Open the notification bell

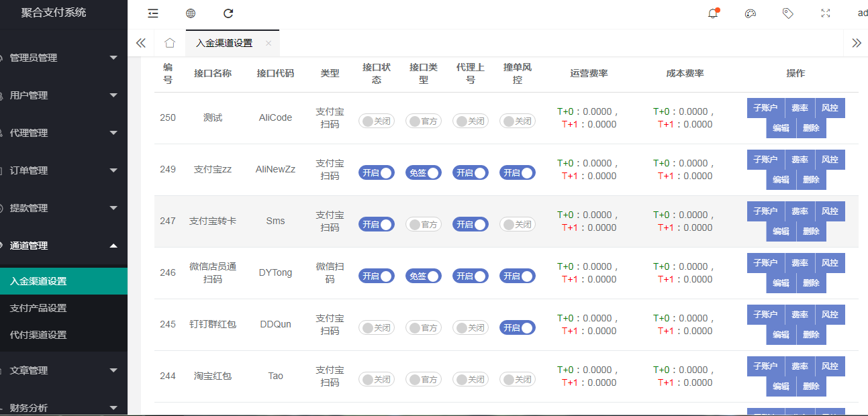[x=713, y=13]
